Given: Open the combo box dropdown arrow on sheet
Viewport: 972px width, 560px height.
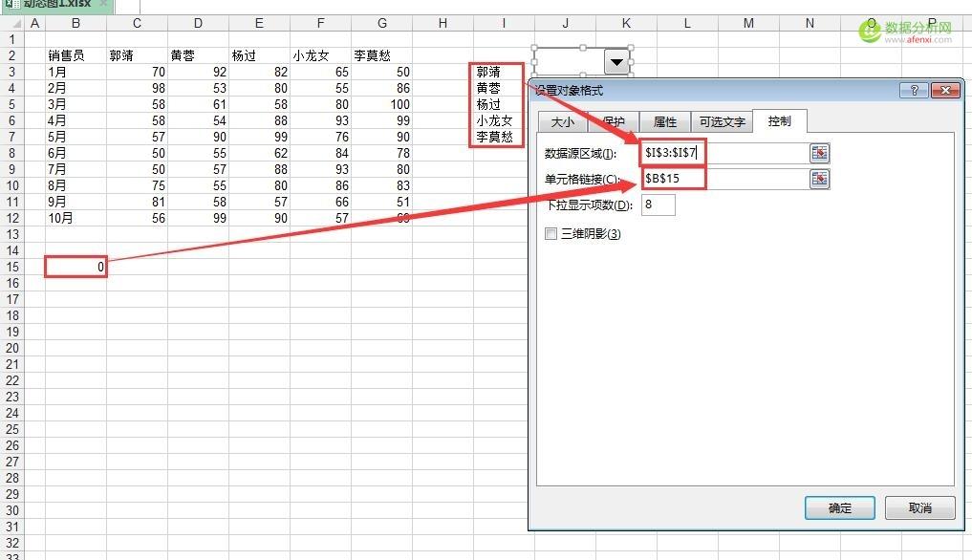Looking at the screenshot, I should (x=617, y=62).
